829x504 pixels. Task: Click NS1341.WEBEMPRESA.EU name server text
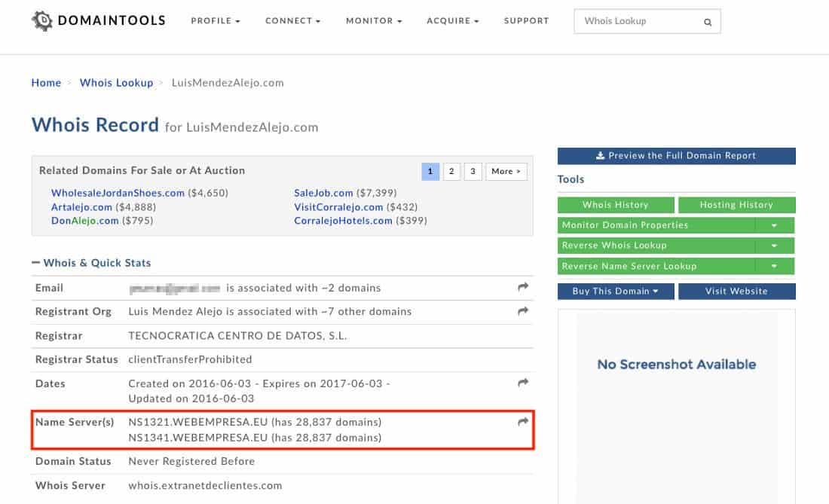(197, 438)
